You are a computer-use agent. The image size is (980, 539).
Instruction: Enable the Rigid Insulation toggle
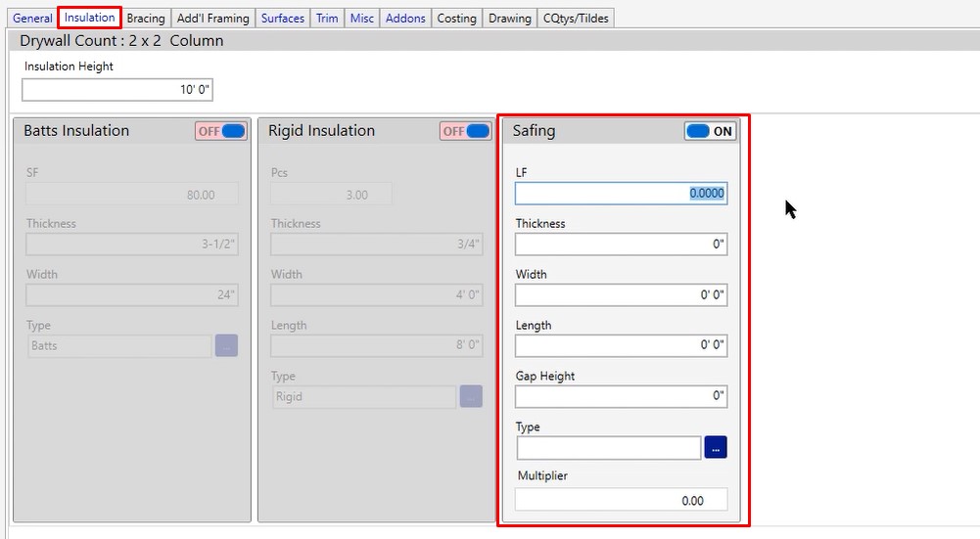tap(466, 131)
